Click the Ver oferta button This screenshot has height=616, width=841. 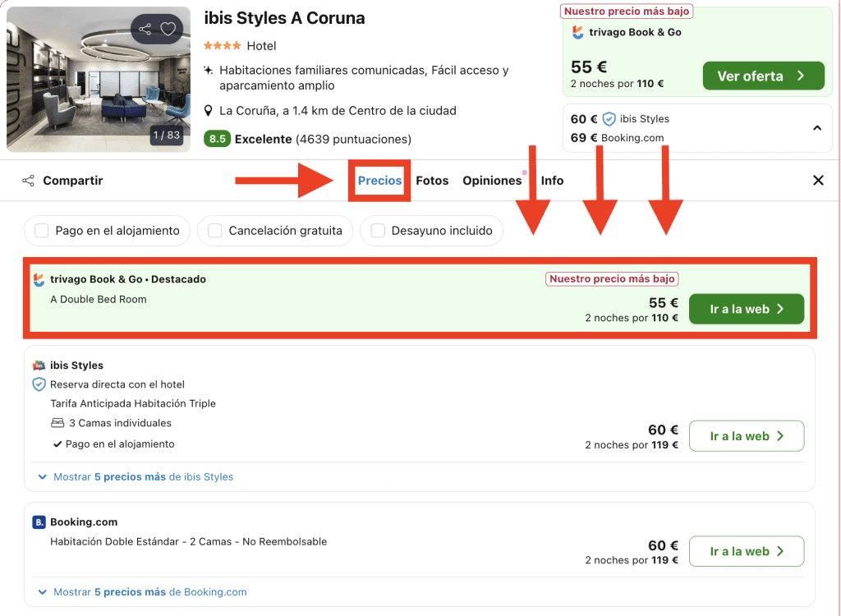tap(763, 76)
